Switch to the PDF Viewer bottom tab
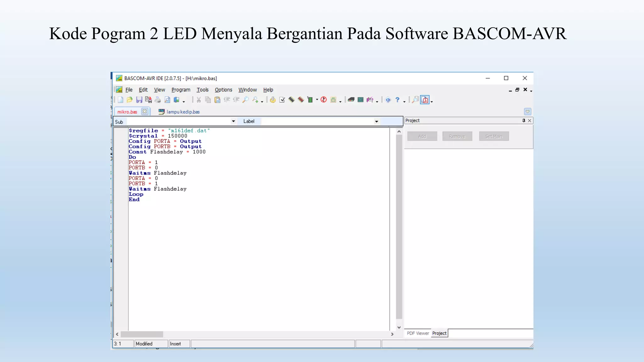The height and width of the screenshot is (362, 644). click(418, 333)
